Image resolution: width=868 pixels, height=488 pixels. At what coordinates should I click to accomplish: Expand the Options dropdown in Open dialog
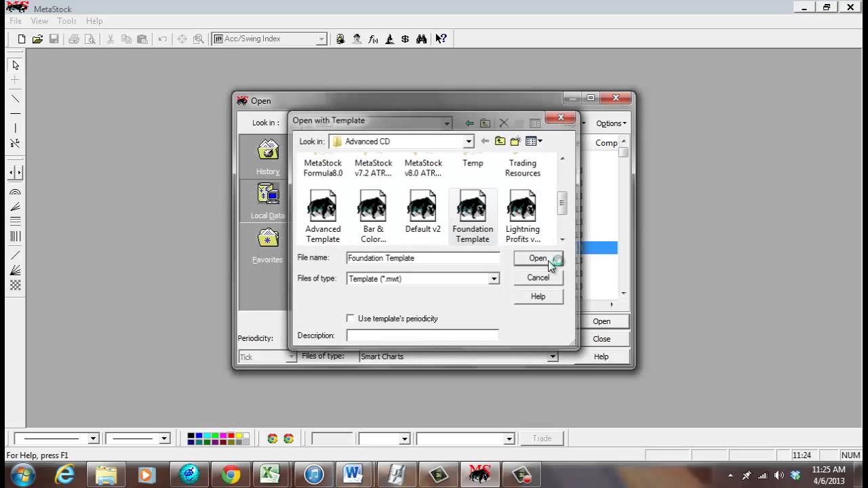tap(611, 123)
